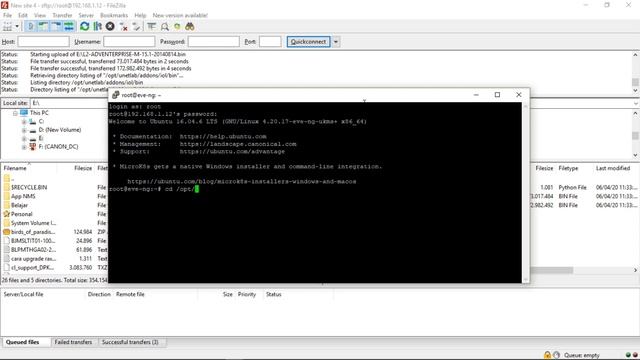Select F: (CANON_DC) in the tree

(x=58, y=147)
